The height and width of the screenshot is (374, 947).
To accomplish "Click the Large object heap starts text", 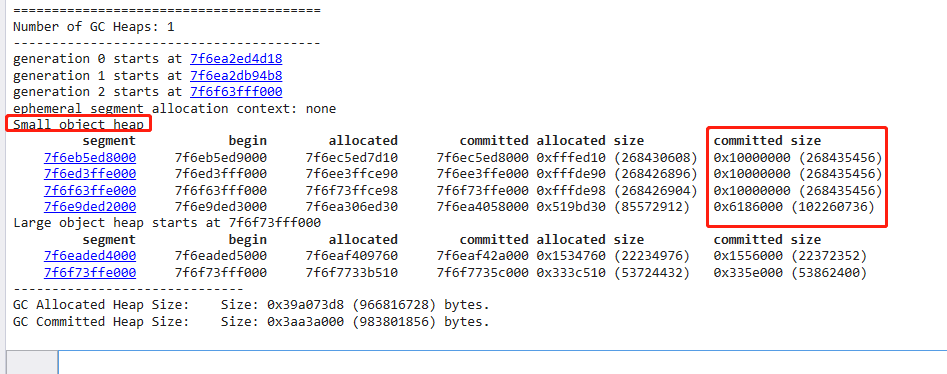I will pos(167,223).
